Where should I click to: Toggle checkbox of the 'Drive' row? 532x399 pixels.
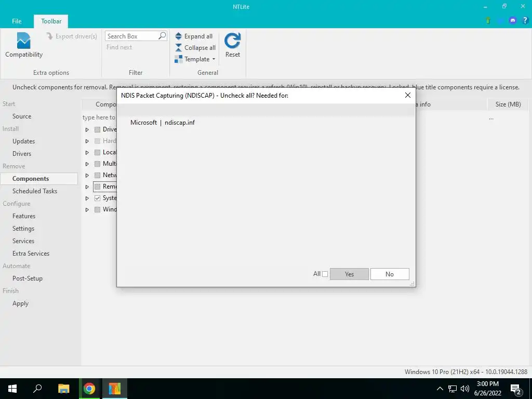[x=97, y=129]
